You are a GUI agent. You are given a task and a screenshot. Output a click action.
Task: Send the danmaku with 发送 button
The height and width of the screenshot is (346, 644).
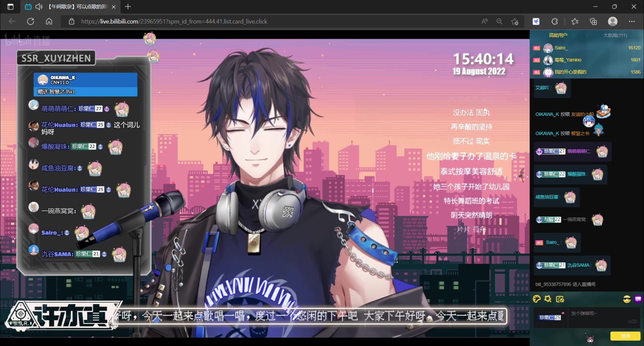[625, 336]
